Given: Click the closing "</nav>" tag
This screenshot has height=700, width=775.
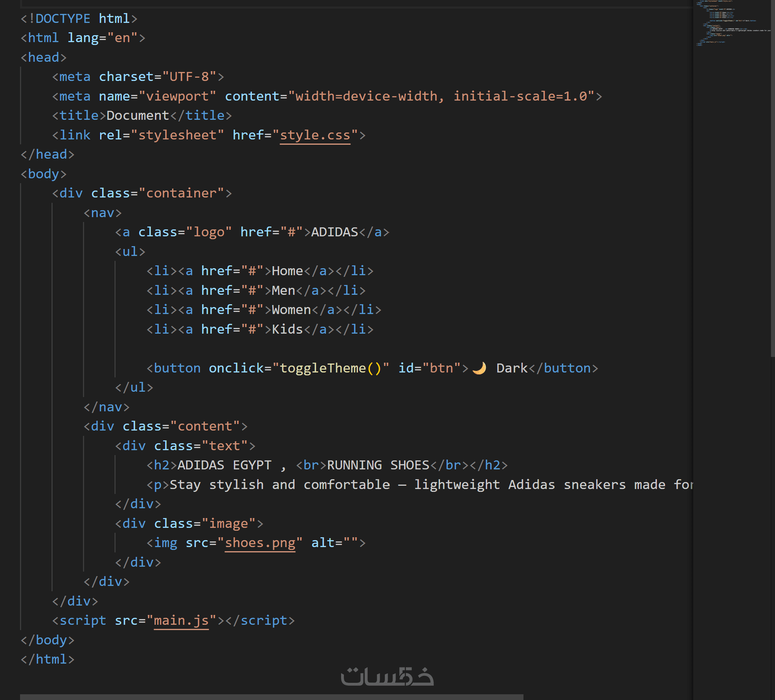Looking at the screenshot, I should [106, 407].
